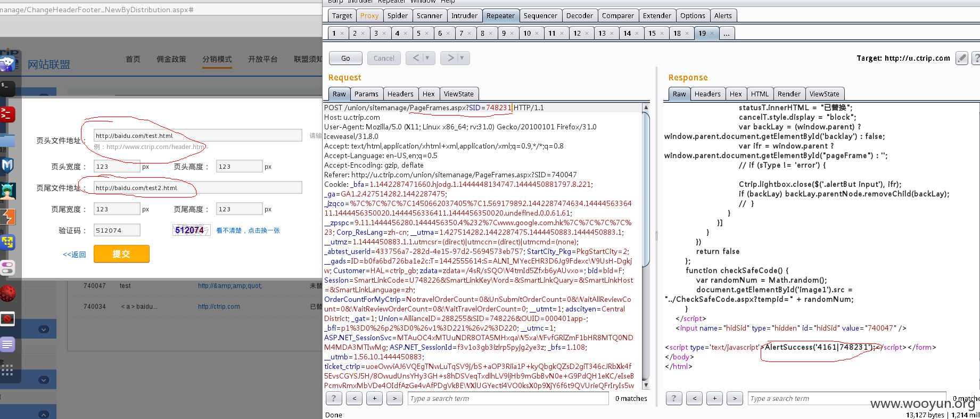Open the blue folder icon in the dock

(7, 140)
